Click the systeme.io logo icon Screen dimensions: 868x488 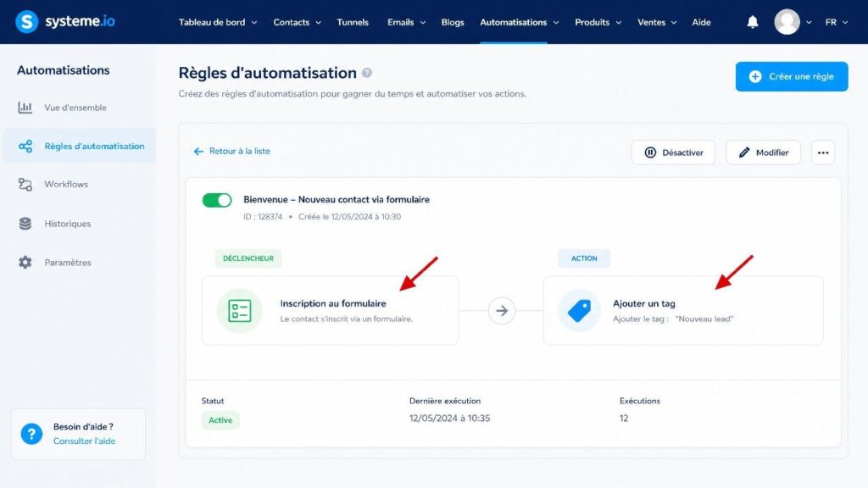click(26, 21)
